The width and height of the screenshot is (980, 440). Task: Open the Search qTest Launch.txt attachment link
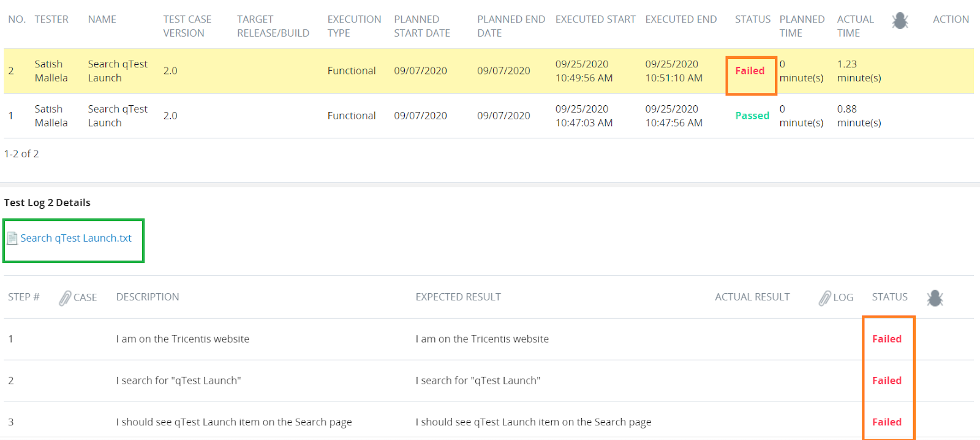[x=76, y=239]
